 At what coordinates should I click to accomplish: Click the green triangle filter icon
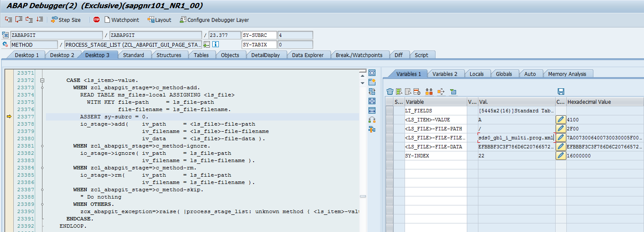[453, 91]
